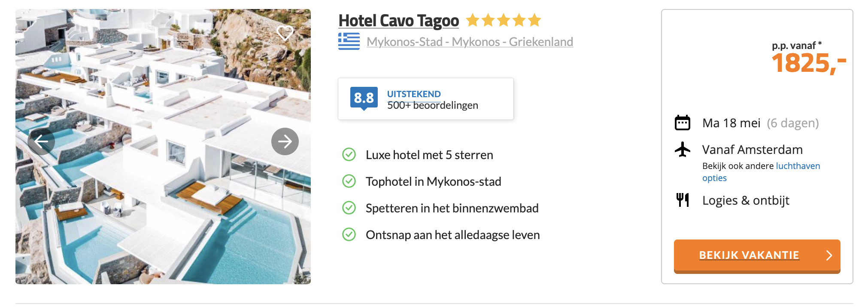Click the 500+ beoordelingen review text
Viewport: 868px width, 307px height.
pyautogui.click(x=432, y=105)
